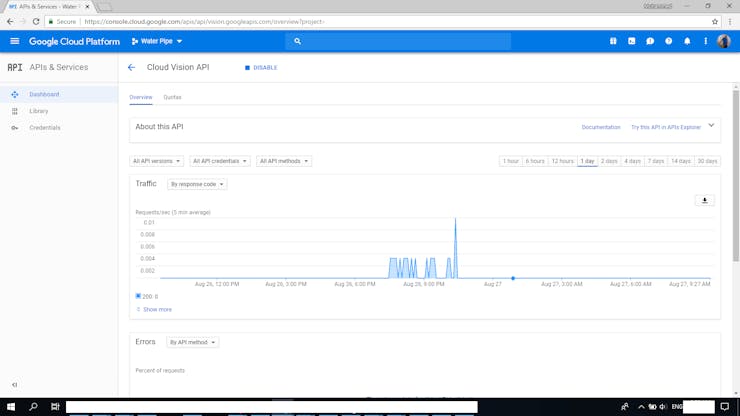Select the 4 days time range

click(632, 161)
